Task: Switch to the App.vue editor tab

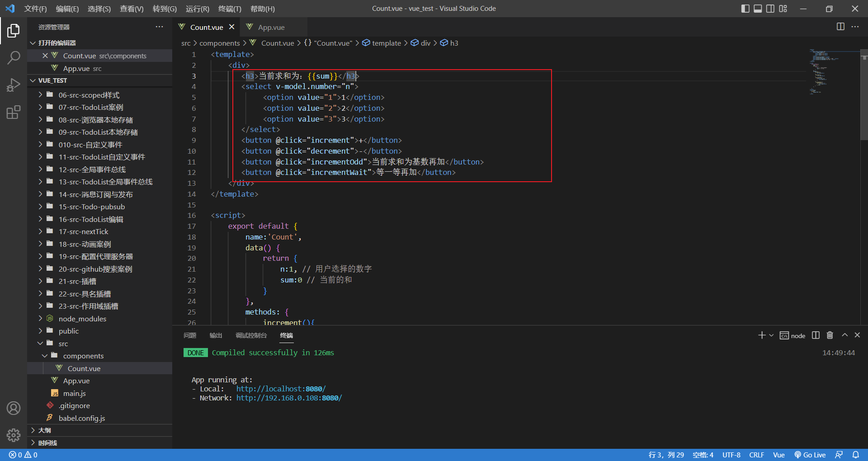Action: click(271, 27)
